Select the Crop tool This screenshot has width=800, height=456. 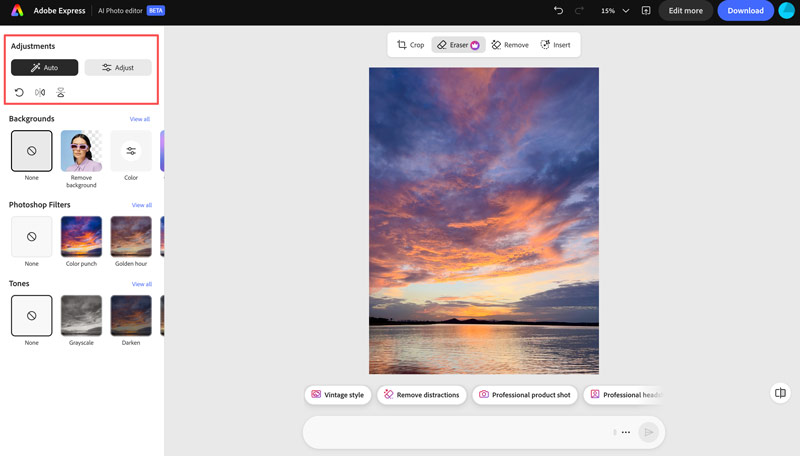point(410,45)
